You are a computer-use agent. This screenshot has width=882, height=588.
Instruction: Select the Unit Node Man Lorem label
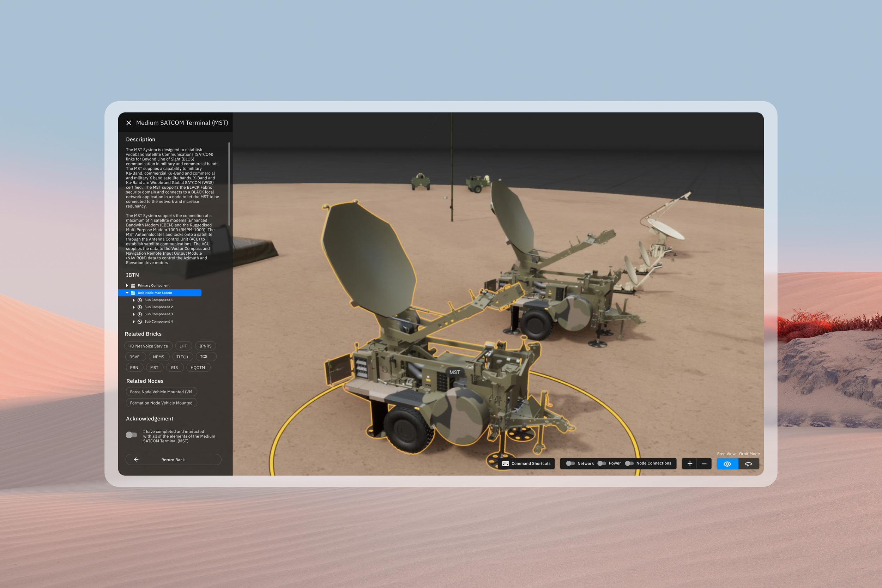pyautogui.click(x=155, y=293)
